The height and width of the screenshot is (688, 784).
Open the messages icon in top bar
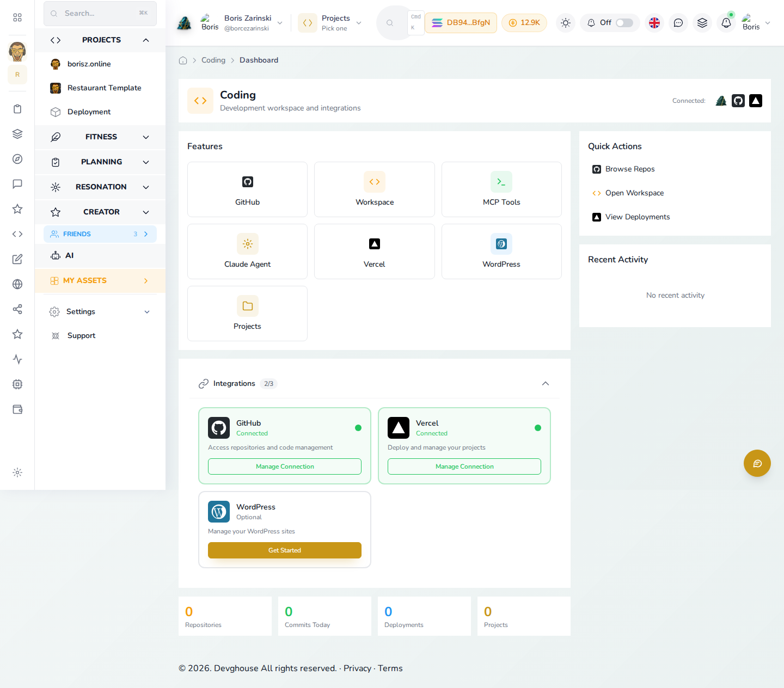click(678, 23)
